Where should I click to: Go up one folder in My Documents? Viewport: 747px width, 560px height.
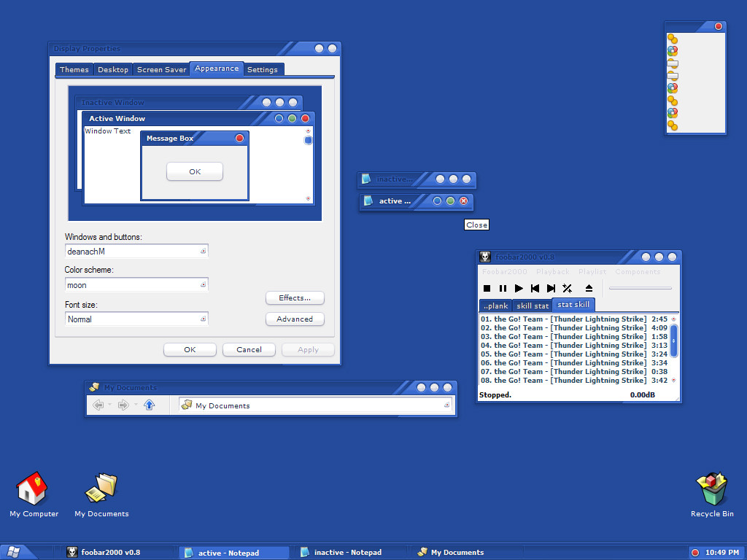point(149,405)
